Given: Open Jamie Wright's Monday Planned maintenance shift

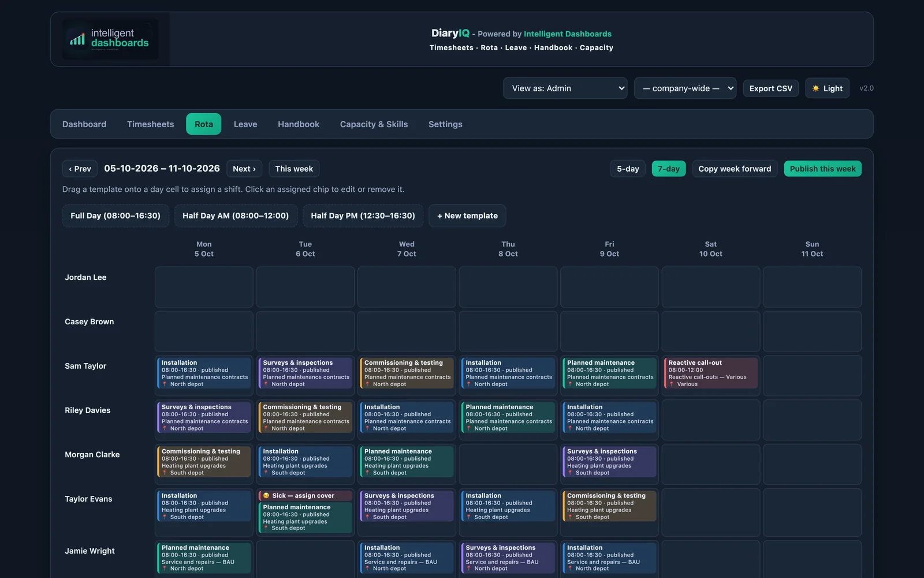Looking at the screenshot, I should [x=204, y=558].
